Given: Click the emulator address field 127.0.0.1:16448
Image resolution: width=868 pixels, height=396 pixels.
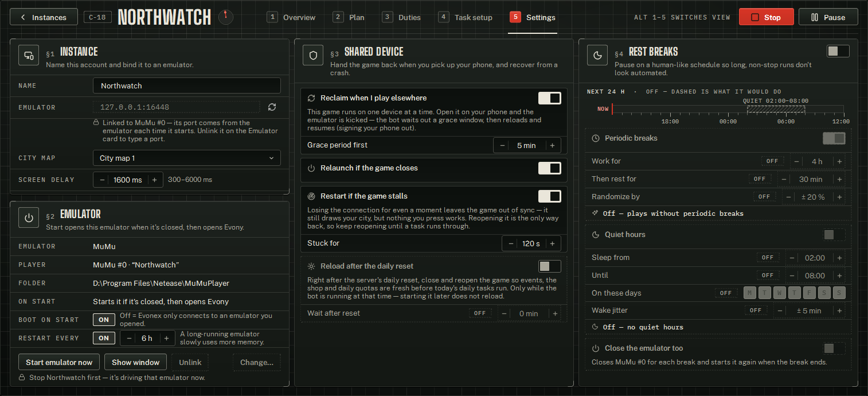Looking at the screenshot, I should pos(177,107).
